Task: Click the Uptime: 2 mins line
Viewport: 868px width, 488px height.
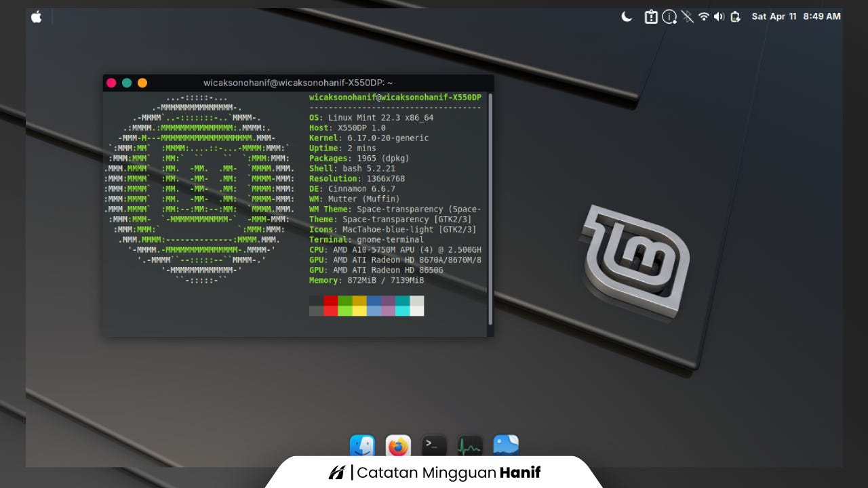Action: tap(342, 148)
